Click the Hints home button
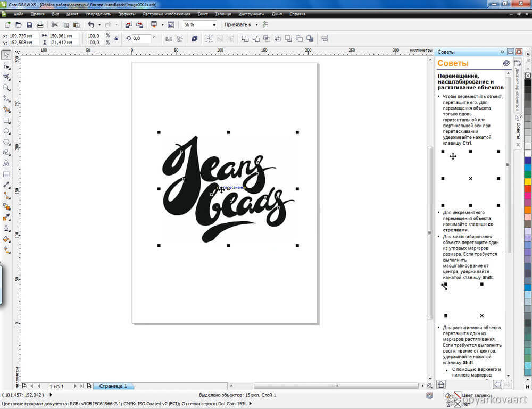Screen dimensions: 532x409 [441, 385]
